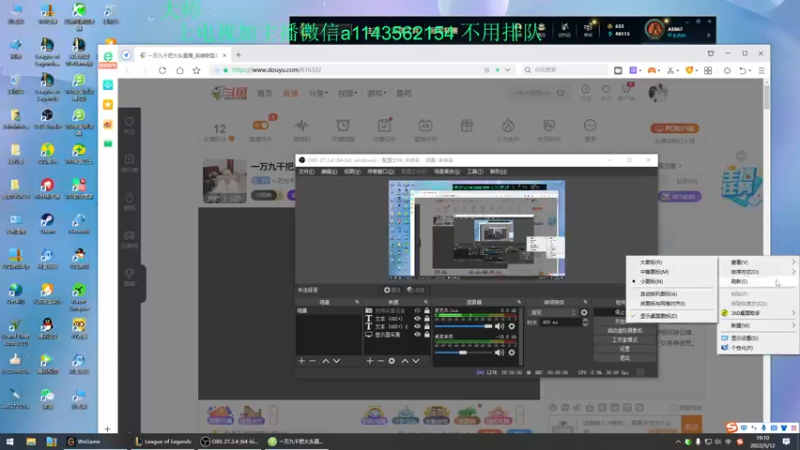Remove the selected OBS source
The width and height of the screenshot is (800, 450).
pyautogui.click(x=381, y=361)
